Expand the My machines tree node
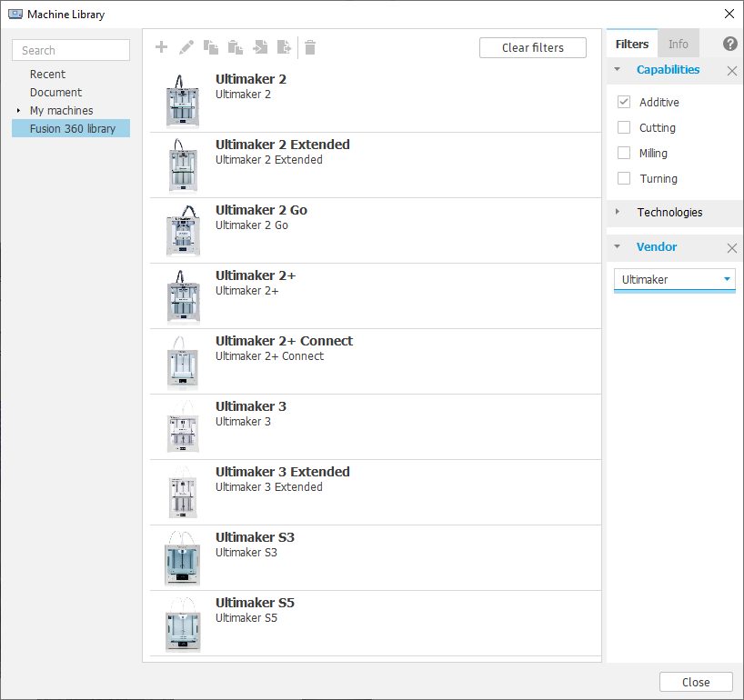 pyautogui.click(x=18, y=111)
